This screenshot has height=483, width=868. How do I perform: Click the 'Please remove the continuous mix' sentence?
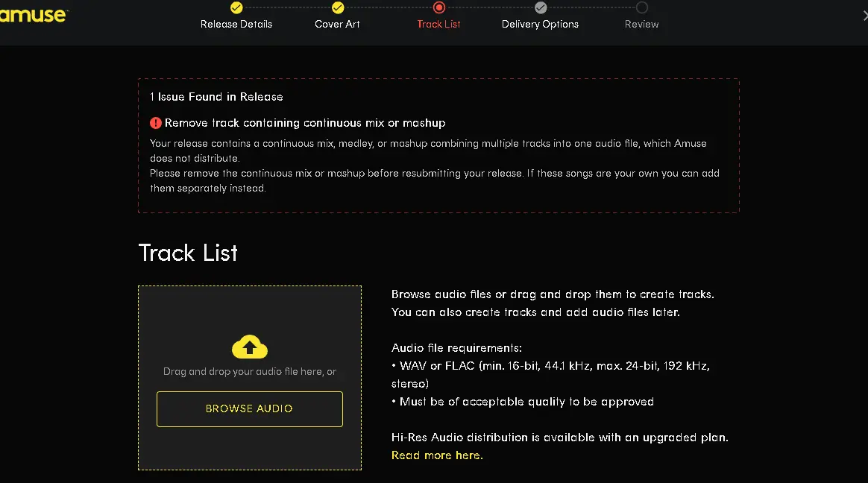point(435,180)
